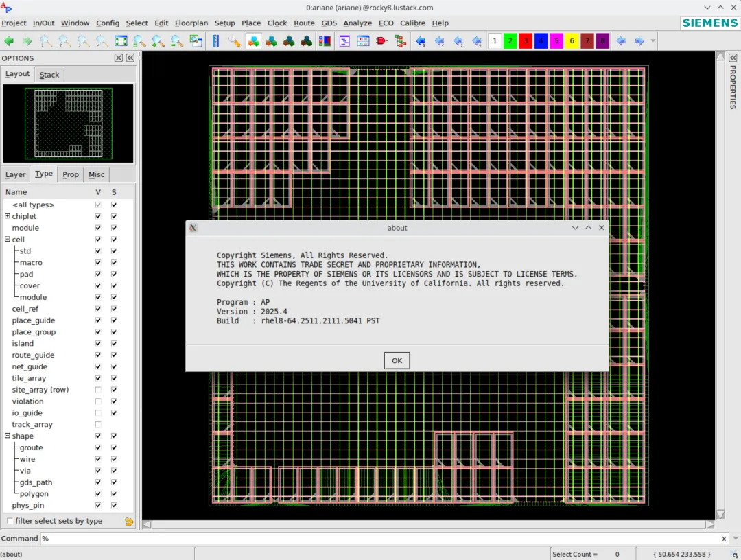Open the zoom window overview icon
741x560 pixels.
196,41
